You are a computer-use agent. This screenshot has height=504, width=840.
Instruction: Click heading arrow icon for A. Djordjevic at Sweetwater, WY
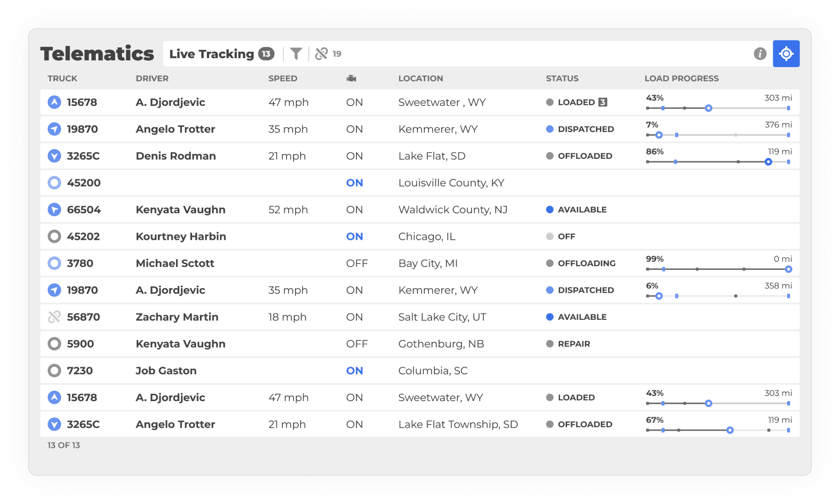coord(54,397)
